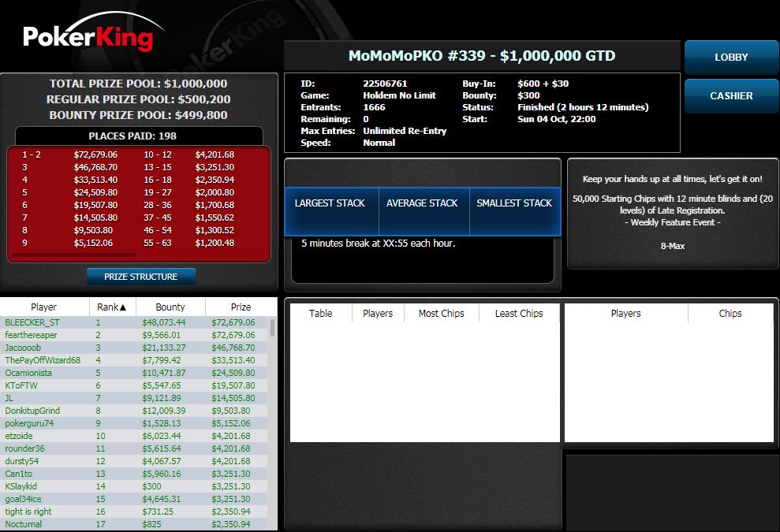Click the $12,009.39 bounty of DonkitupGrind
Screen dimensions: 780x532
(x=164, y=411)
